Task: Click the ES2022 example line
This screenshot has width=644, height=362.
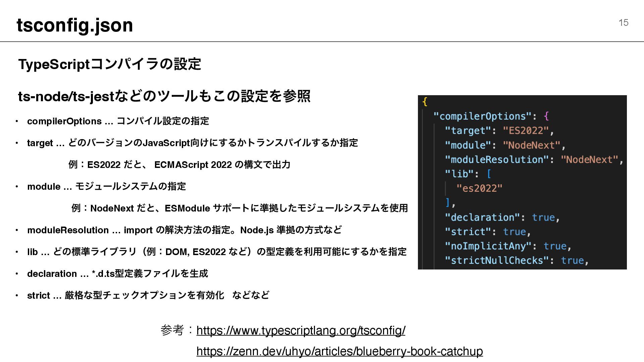Action: [x=179, y=165]
